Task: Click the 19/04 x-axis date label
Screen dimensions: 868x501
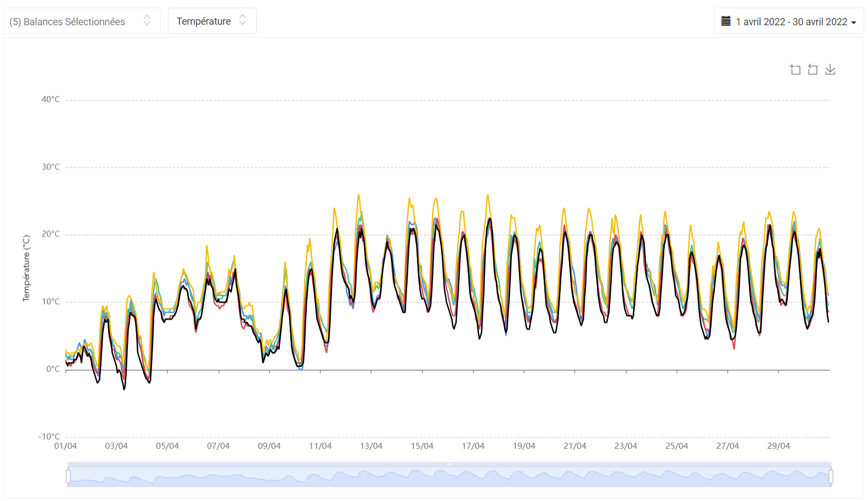Action: 524,446
